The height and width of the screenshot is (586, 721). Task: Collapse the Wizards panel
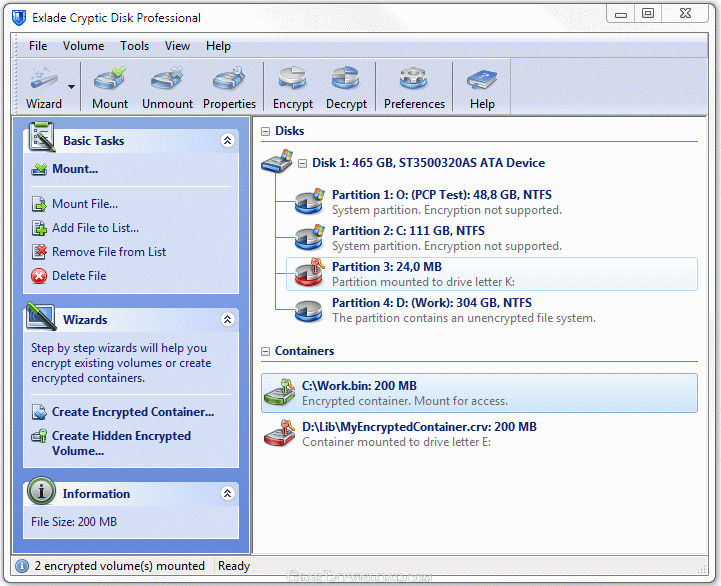(227, 319)
